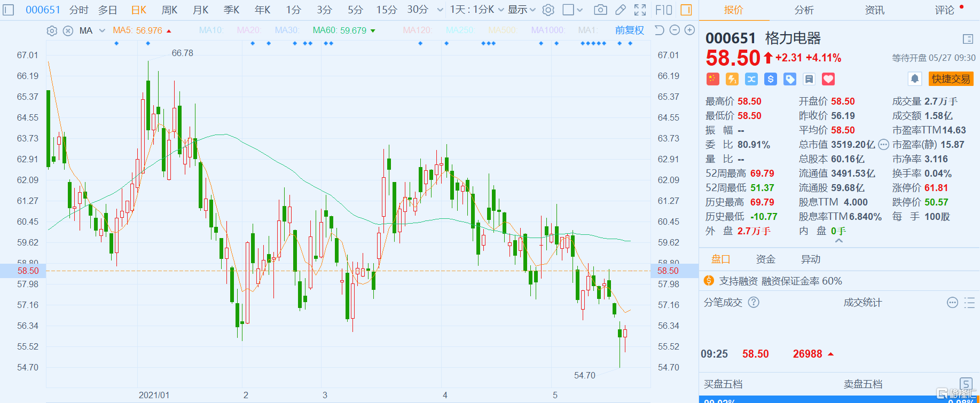Zoom out the K-line chart
980x403 pixels.
[x=675, y=30]
